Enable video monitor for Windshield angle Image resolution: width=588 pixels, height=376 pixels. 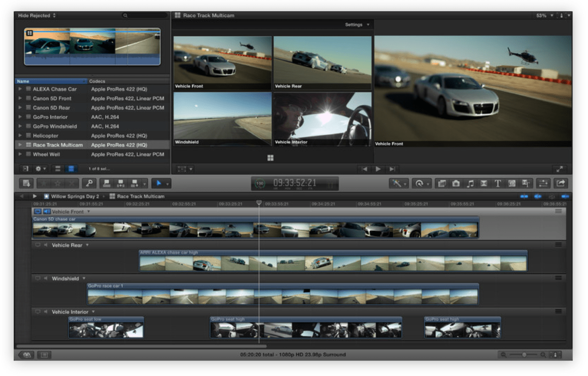coord(38,279)
